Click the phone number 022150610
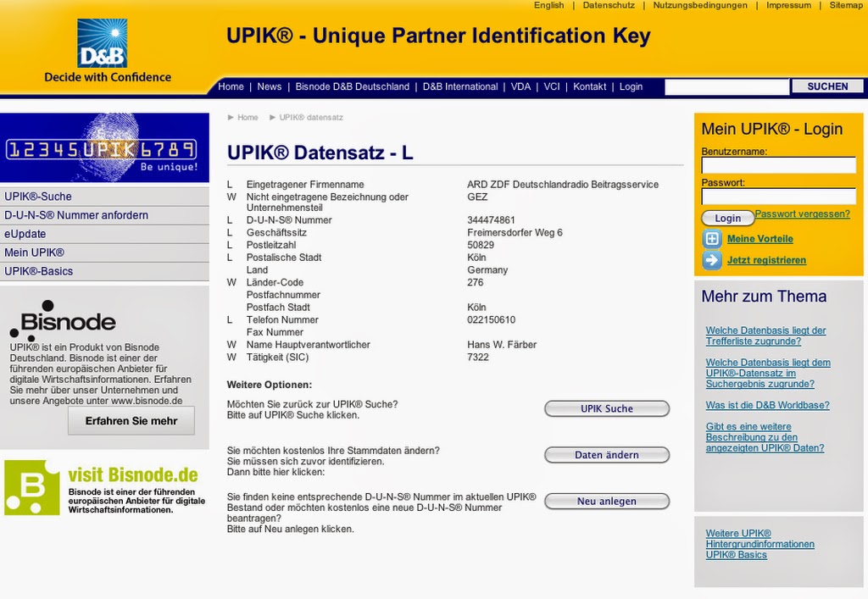The image size is (868, 599). click(x=491, y=319)
